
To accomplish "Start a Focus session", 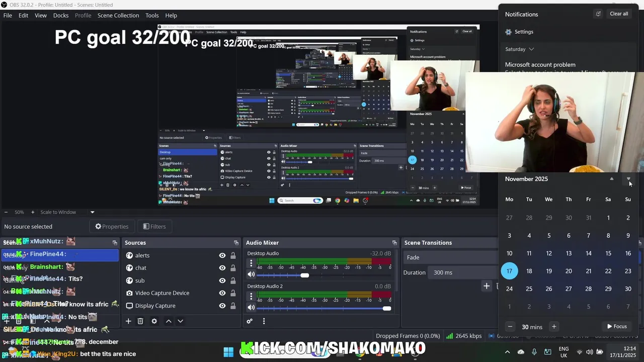I will click(x=617, y=327).
